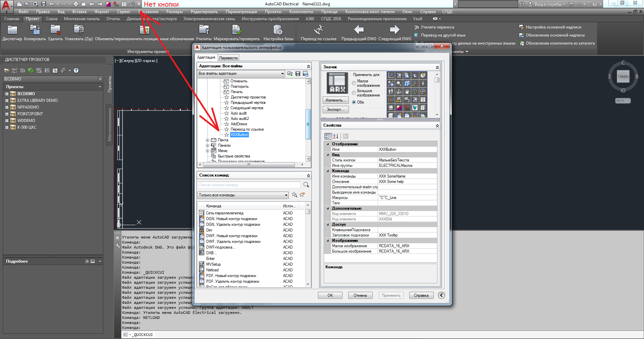Select the Малое изображение radio button
644x339 pixels.
point(354,83)
